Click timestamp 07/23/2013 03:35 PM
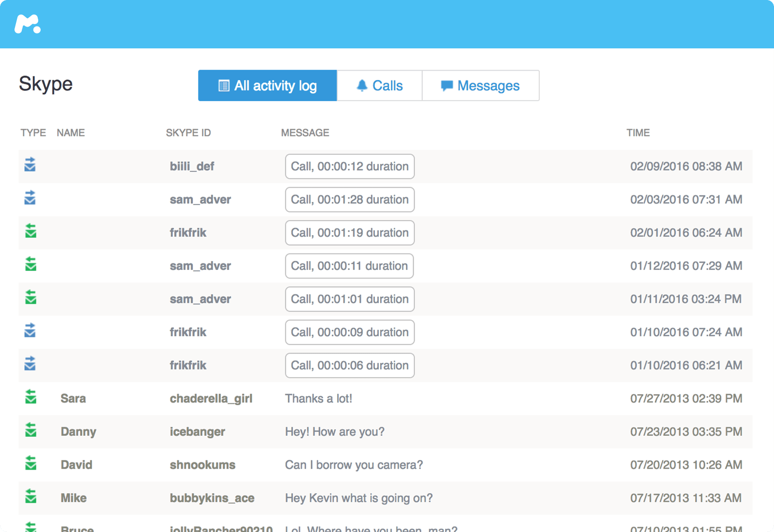 686,432
